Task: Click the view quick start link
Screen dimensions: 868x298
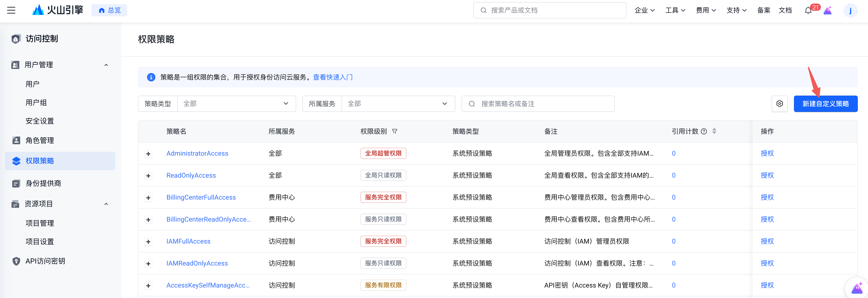Action: pos(333,77)
